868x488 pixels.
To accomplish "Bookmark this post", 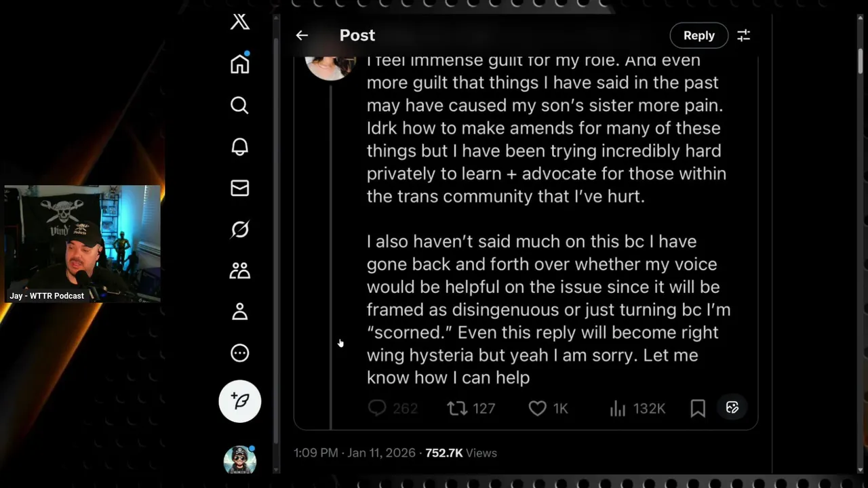I will pos(698,408).
